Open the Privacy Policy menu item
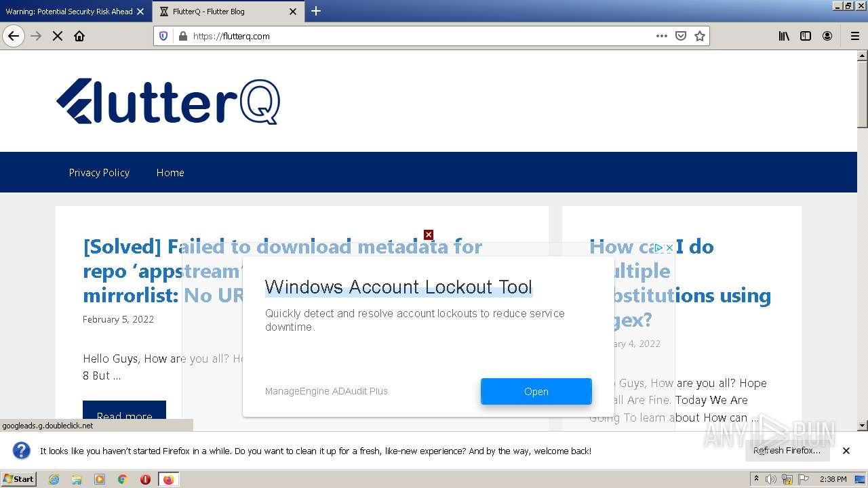The width and height of the screenshot is (868, 488). pos(99,172)
